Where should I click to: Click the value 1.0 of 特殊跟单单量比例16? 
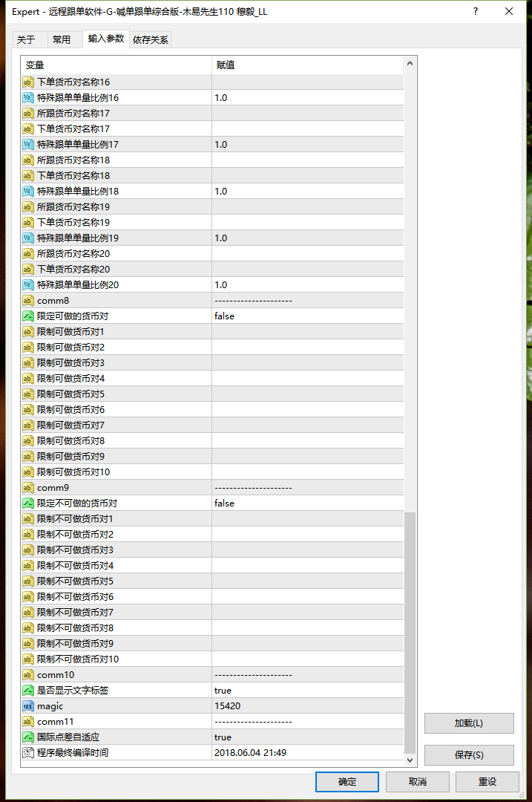click(221, 98)
